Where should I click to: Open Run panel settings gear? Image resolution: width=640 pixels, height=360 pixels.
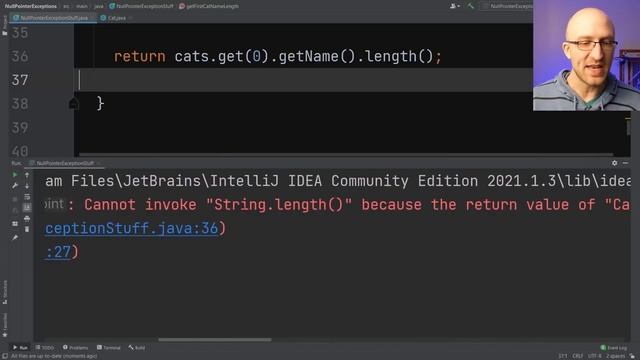(615, 163)
